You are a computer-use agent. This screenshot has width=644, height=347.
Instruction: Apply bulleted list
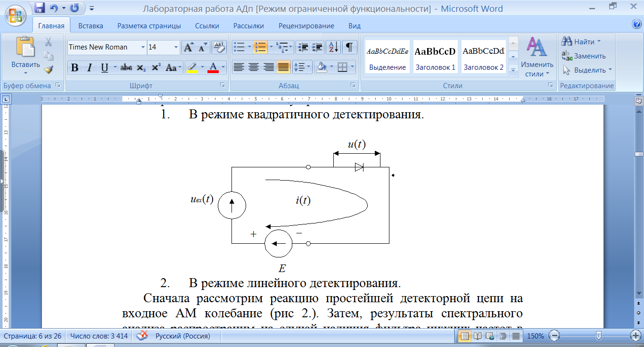coord(239,47)
